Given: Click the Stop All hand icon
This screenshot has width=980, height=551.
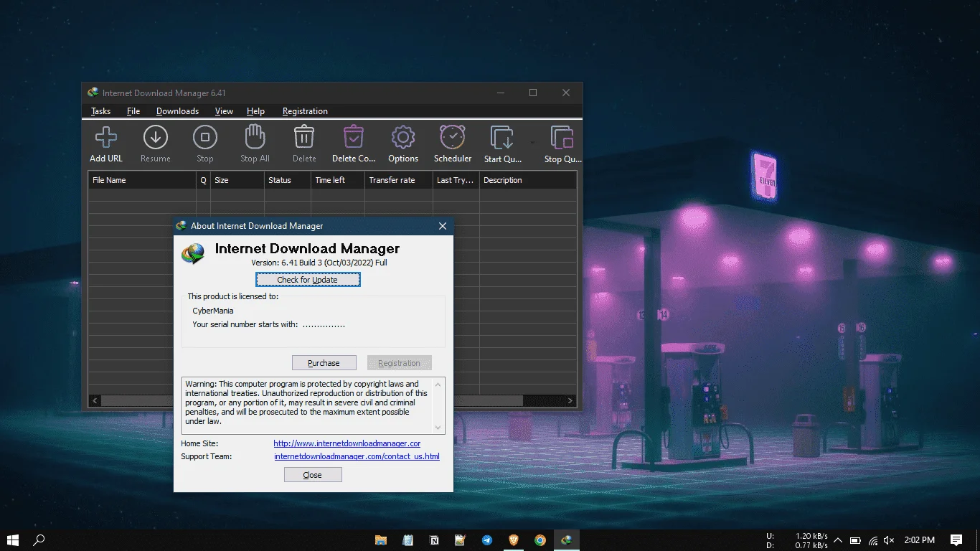Looking at the screenshot, I should (x=255, y=136).
